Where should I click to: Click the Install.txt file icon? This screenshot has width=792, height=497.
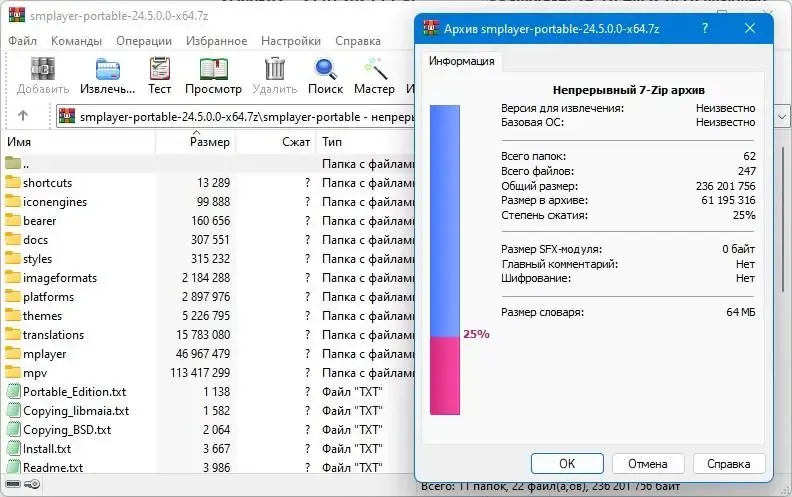click(14, 449)
